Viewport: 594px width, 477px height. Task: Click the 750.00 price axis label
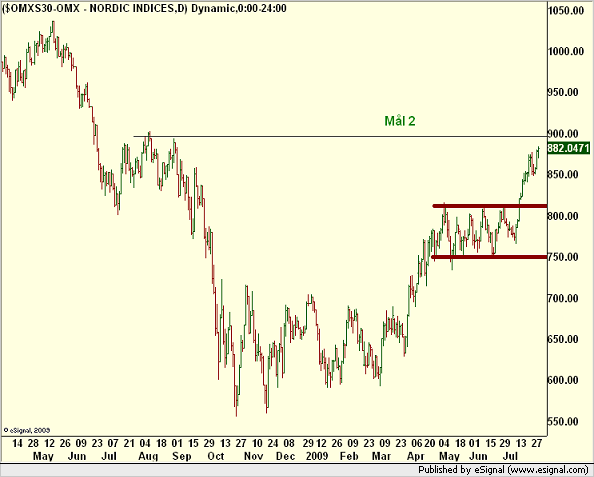point(563,257)
